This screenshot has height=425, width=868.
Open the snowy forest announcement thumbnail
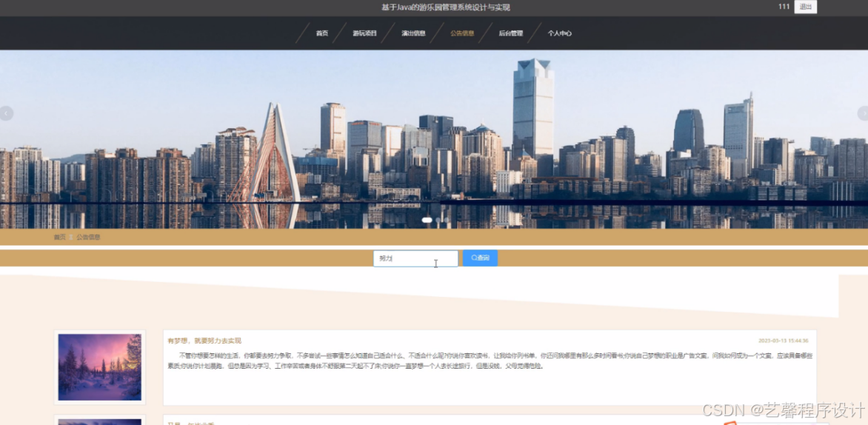(100, 367)
